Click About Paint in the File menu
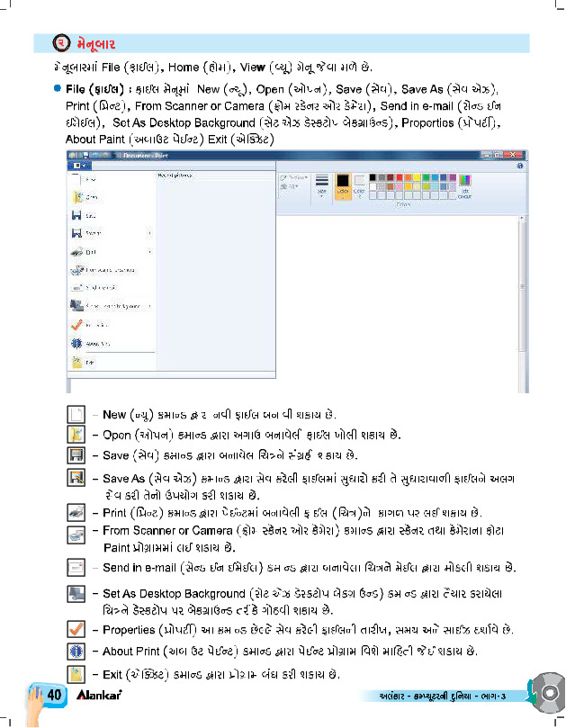This screenshot has height=728, width=566. tap(94, 343)
